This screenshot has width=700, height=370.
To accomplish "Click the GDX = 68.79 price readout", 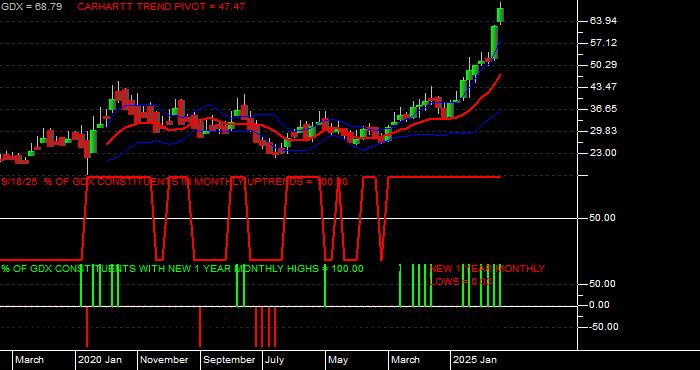I will pyautogui.click(x=31, y=7).
